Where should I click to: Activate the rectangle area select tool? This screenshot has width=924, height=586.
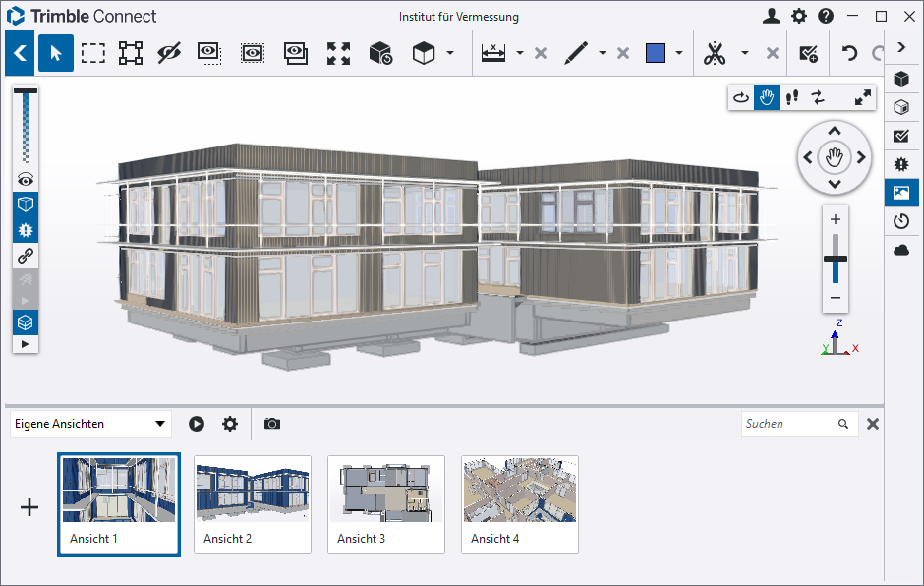click(x=93, y=53)
